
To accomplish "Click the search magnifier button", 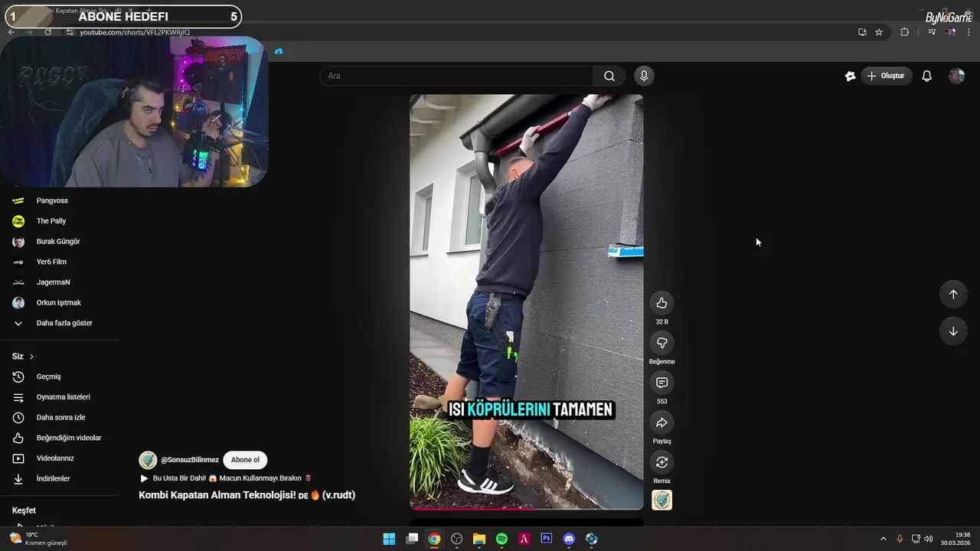I will [x=609, y=76].
